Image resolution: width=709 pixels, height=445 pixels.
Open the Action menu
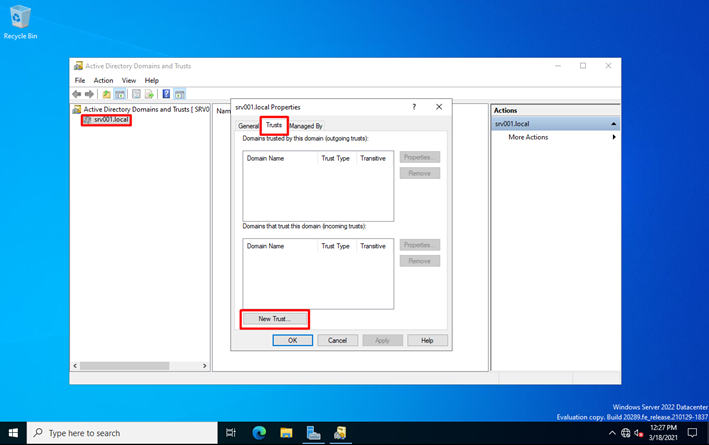103,80
